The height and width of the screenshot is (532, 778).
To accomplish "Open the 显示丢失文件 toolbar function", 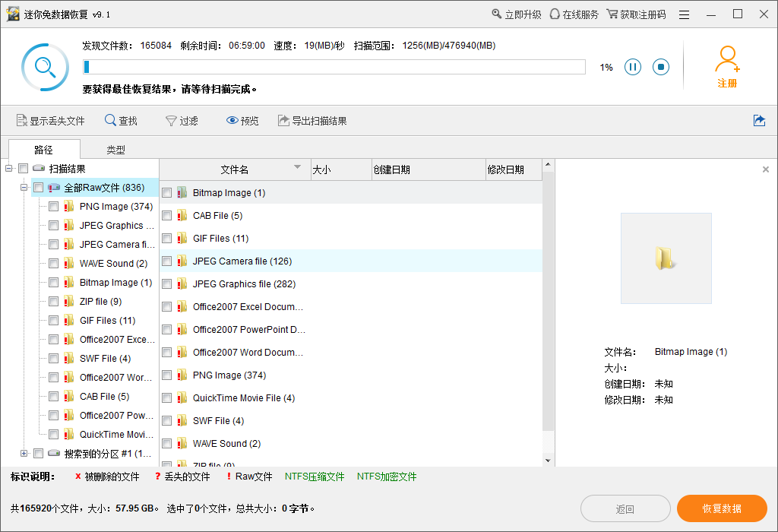I will (50, 120).
